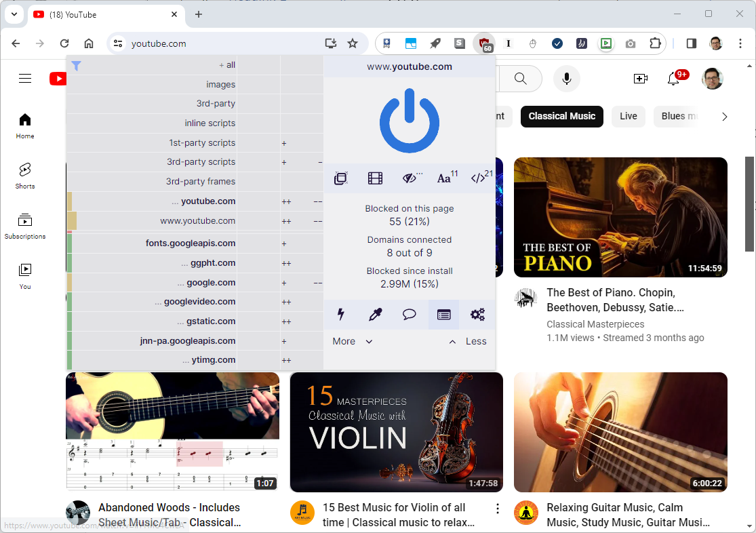Image resolution: width=756 pixels, height=533 pixels.
Task: Click the YouTube page vertical scrollbar
Action: [x=749, y=204]
